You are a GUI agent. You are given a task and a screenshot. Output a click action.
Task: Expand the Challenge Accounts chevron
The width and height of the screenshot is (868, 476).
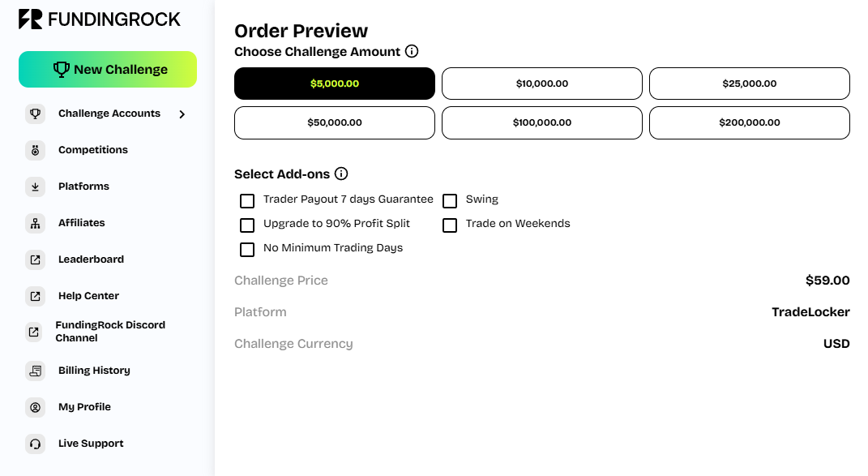coord(182,114)
